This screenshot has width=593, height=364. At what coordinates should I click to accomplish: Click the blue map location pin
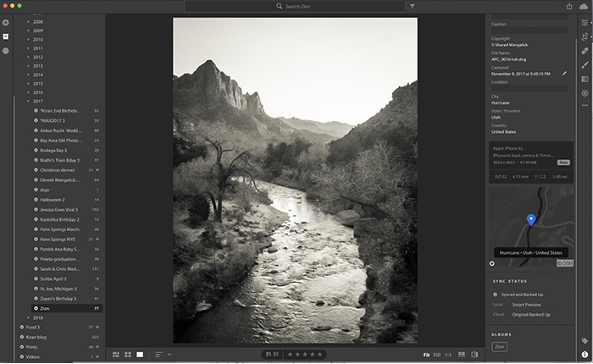pos(531,219)
